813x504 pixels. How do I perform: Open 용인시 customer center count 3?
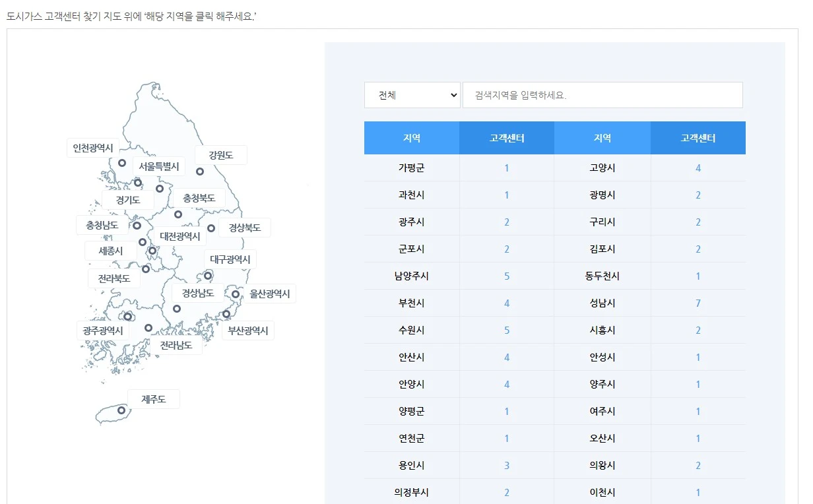(507, 466)
